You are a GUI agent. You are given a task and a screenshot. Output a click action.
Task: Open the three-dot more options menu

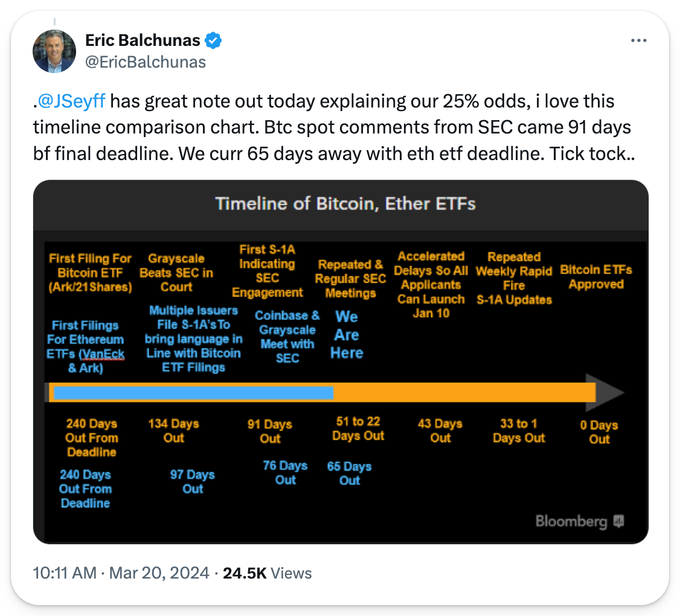pos(639,40)
